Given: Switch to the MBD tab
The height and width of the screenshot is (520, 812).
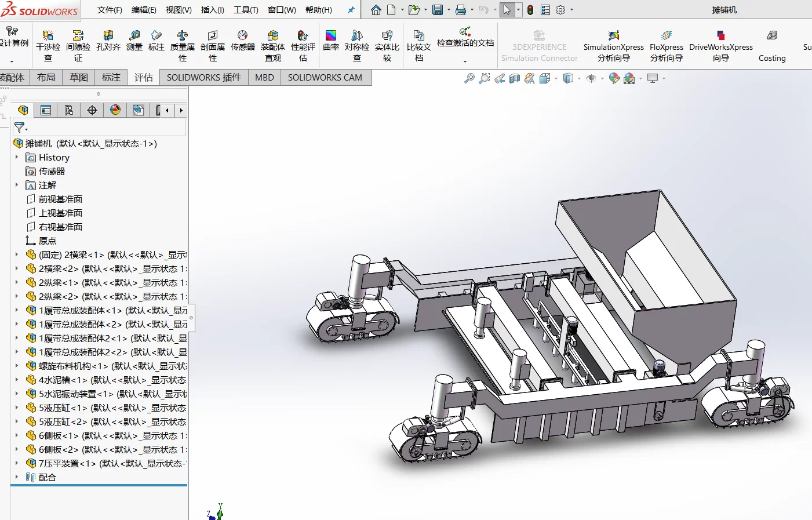Looking at the screenshot, I should coord(264,78).
